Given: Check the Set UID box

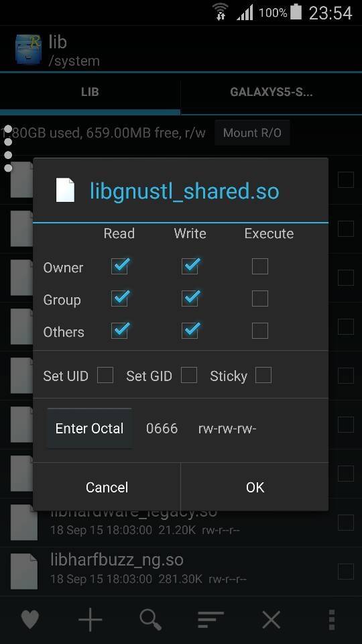Looking at the screenshot, I should pos(105,375).
